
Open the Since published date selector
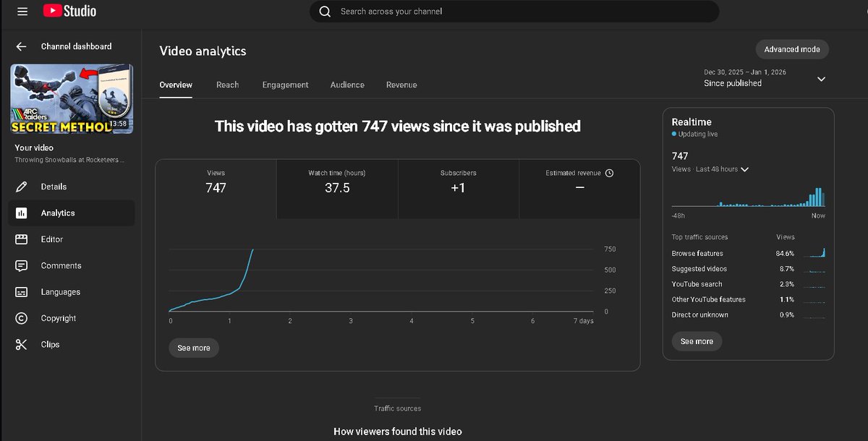coord(765,78)
